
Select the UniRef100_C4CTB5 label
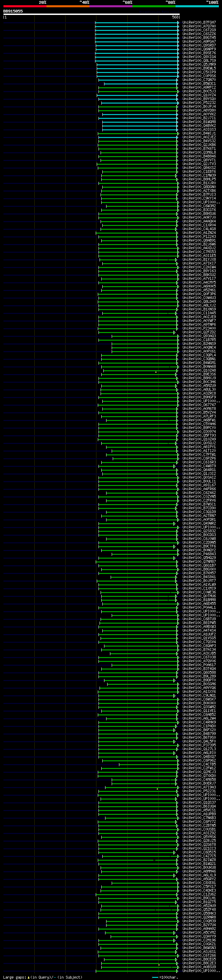pos(199,764)
